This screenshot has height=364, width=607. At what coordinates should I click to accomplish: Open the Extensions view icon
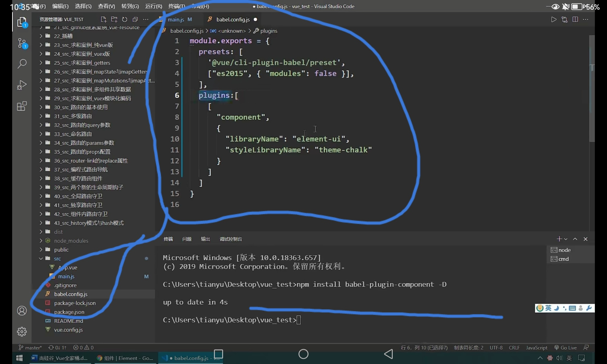click(22, 106)
